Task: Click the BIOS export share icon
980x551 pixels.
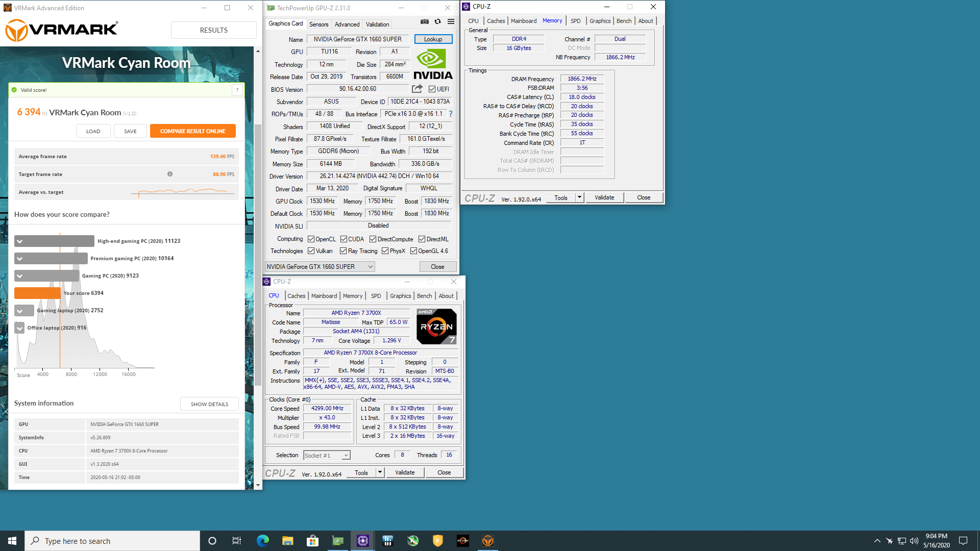Action: pyautogui.click(x=417, y=89)
